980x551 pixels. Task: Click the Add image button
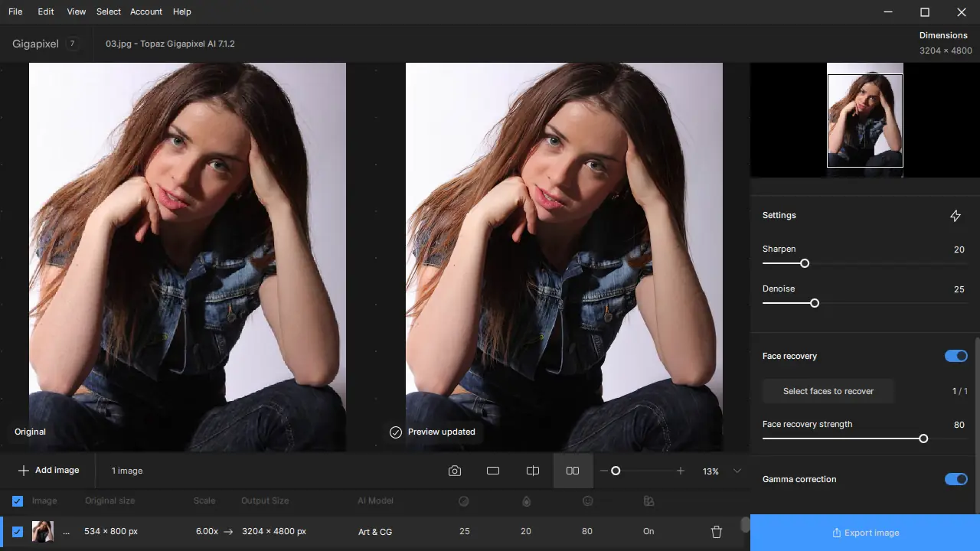pyautogui.click(x=48, y=470)
